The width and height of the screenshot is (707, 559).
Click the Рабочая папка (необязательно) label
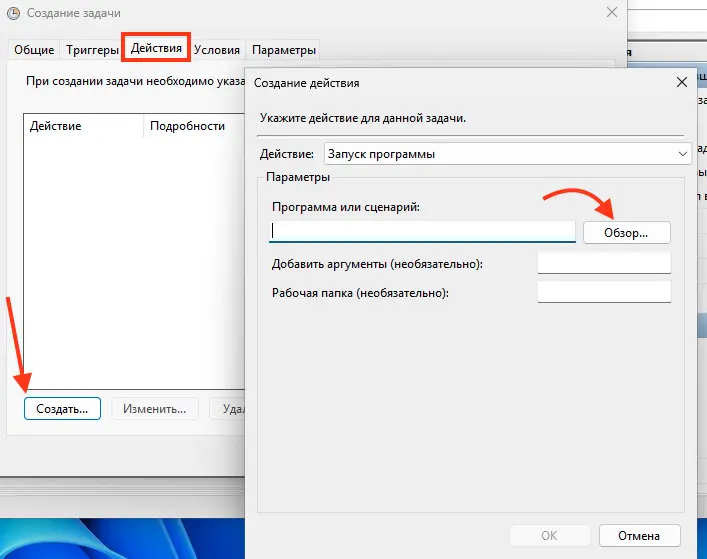pyautogui.click(x=360, y=293)
